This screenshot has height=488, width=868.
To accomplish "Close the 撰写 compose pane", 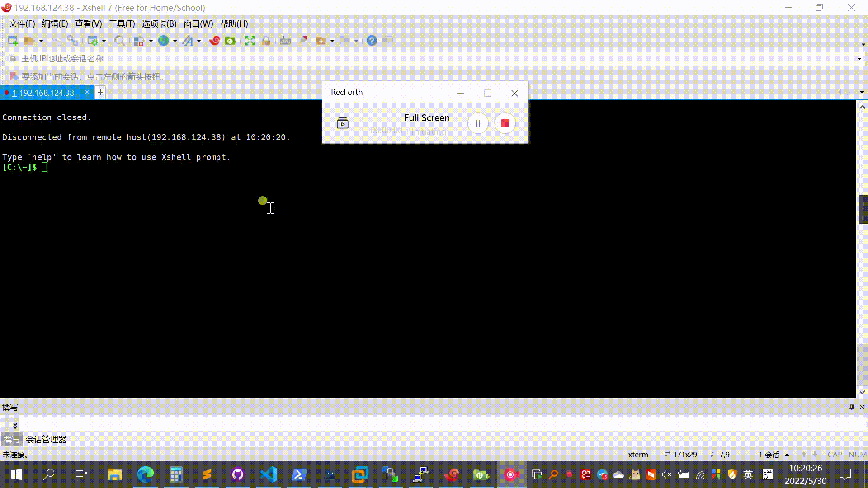I will [862, 407].
